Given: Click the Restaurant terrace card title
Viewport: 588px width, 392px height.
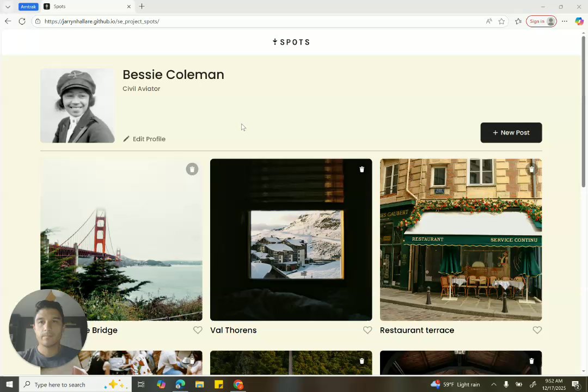Looking at the screenshot, I should pyautogui.click(x=417, y=330).
